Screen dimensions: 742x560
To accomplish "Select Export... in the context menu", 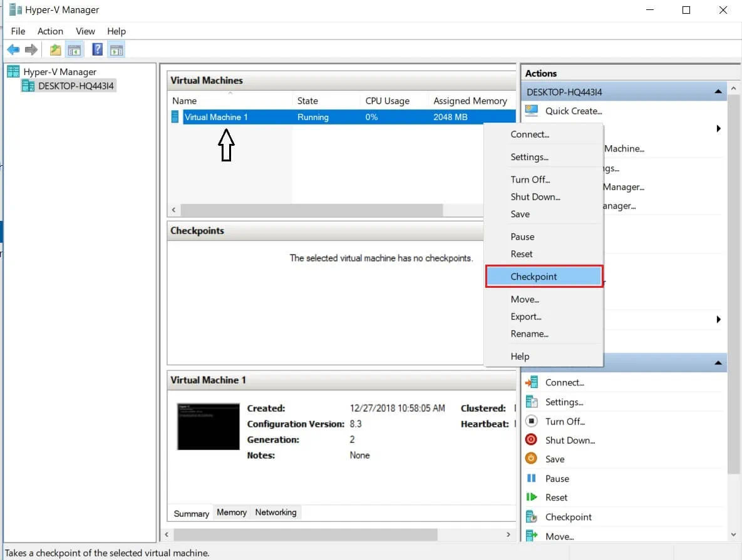I will point(526,317).
